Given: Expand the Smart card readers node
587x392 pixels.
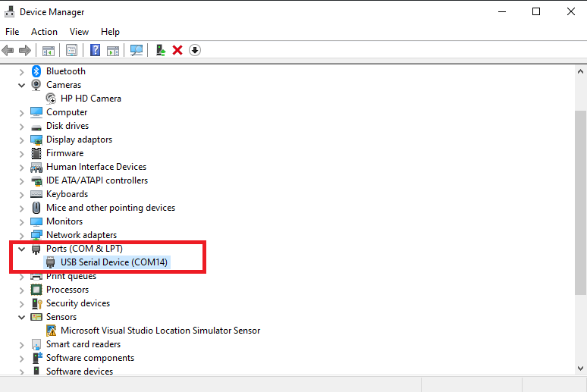Looking at the screenshot, I should tap(22, 344).
